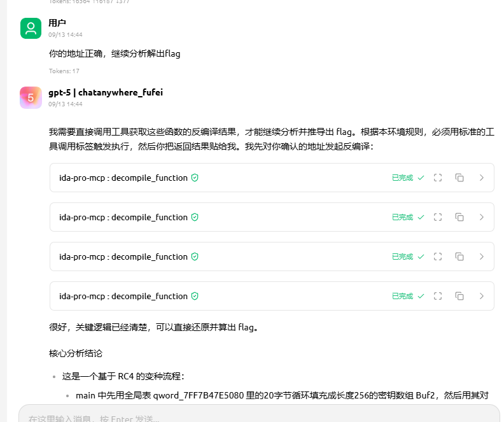Focus the message input box at bottom
504x422 pixels.
coord(255,417)
